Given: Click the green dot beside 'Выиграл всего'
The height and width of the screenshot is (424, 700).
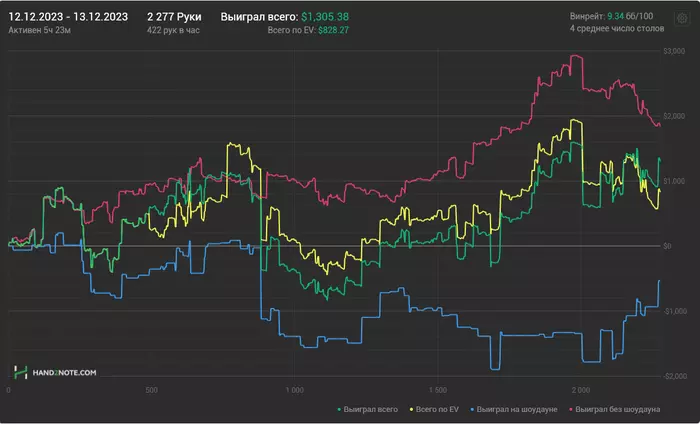Looking at the screenshot, I should 340,410.
